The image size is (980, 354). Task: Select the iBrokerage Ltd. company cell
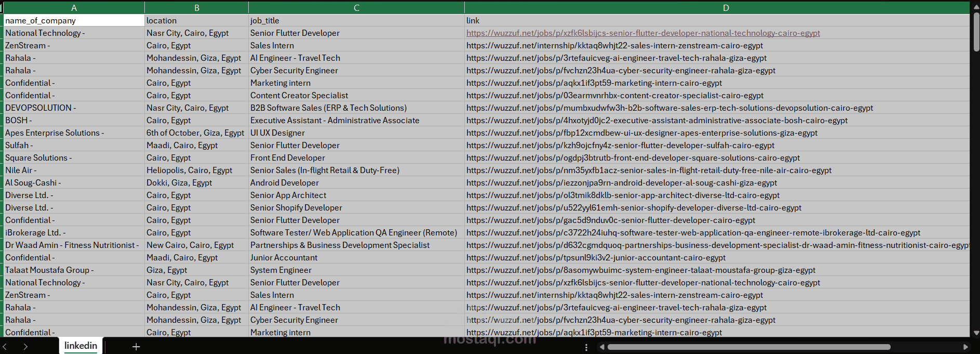[x=74, y=232]
